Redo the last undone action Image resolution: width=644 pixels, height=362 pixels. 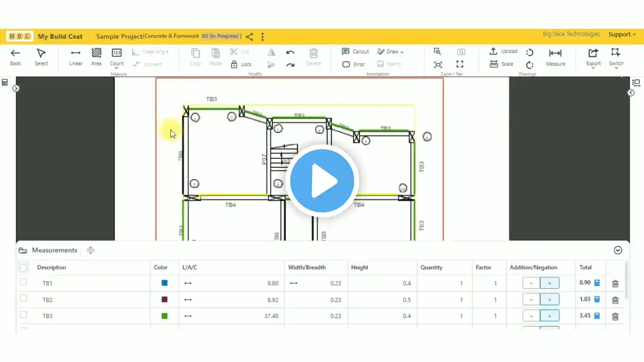(290, 64)
